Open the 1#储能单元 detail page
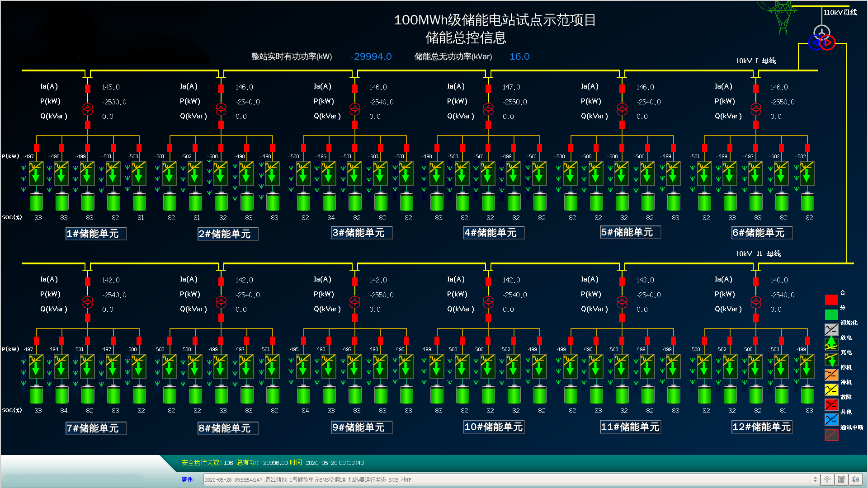Screen dimensions: 868x488 (x=96, y=234)
